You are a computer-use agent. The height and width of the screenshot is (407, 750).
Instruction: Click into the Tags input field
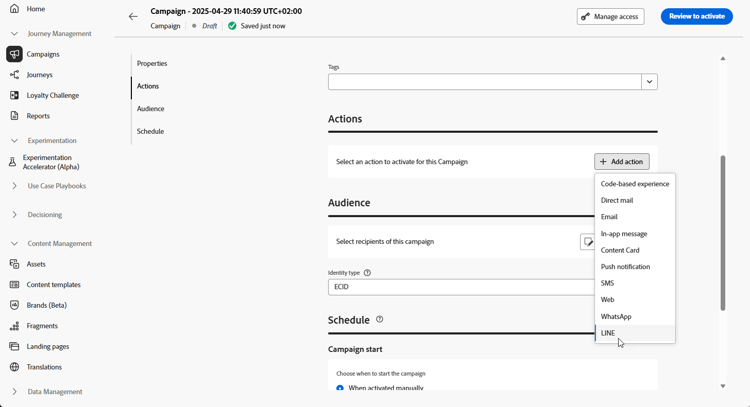pyautogui.click(x=484, y=82)
